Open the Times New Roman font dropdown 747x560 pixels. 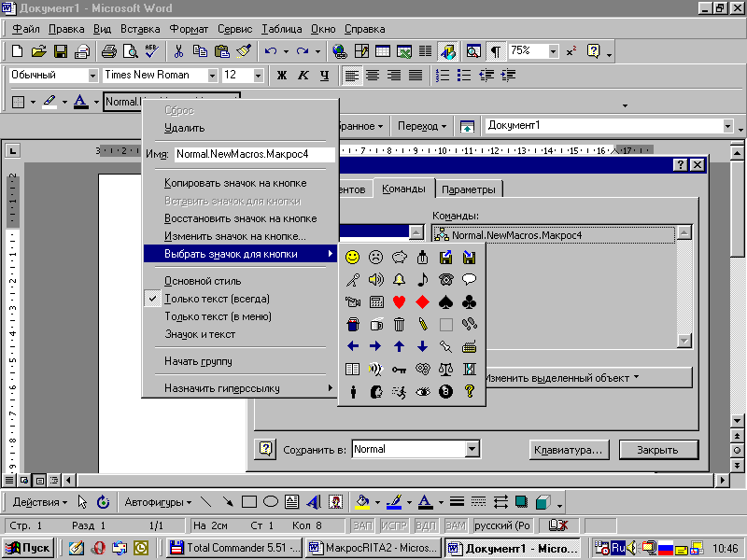213,76
